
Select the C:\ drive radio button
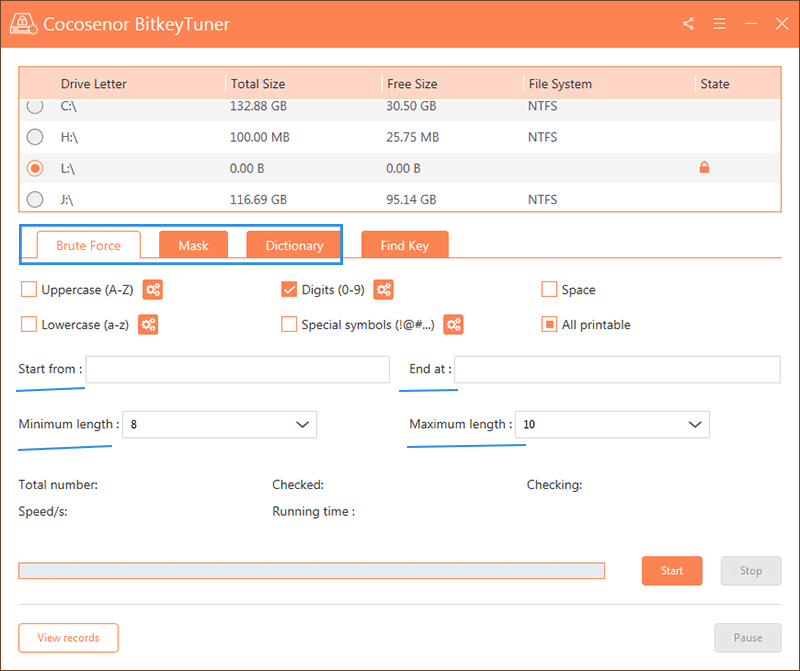point(35,106)
